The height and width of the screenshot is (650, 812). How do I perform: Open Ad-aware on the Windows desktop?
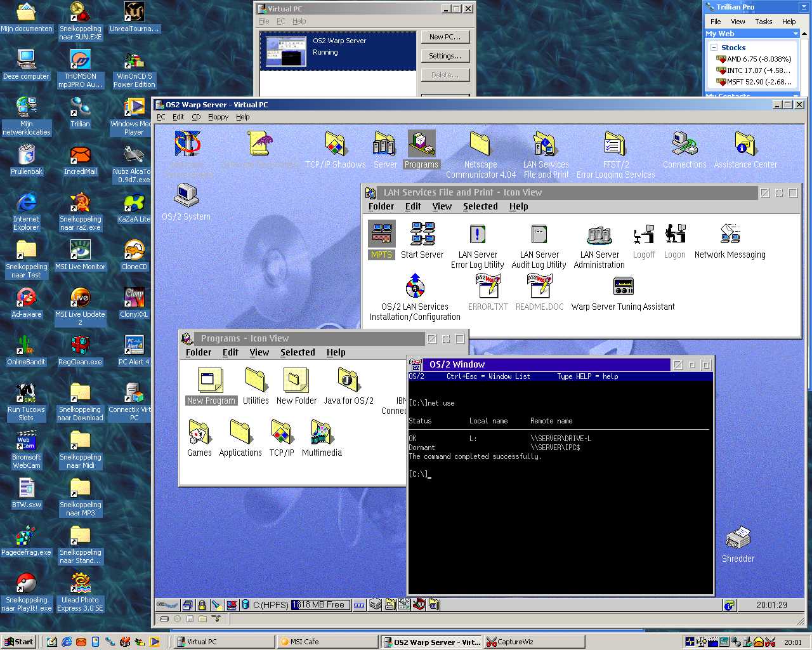click(x=27, y=302)
